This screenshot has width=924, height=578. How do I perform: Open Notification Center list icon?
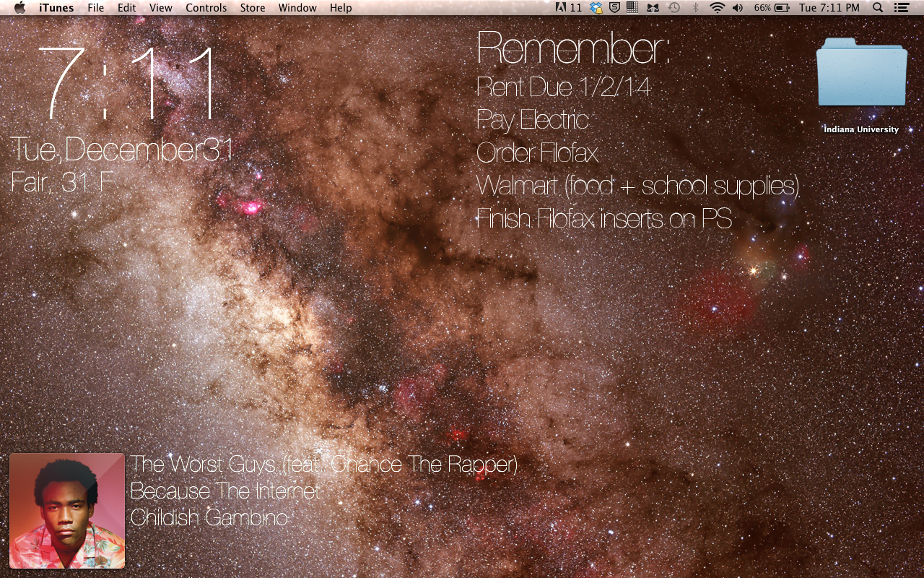pos(901,8)
